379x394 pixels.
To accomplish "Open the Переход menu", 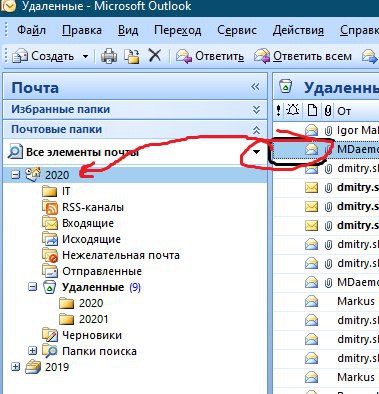I will click(x=177, y=30).
